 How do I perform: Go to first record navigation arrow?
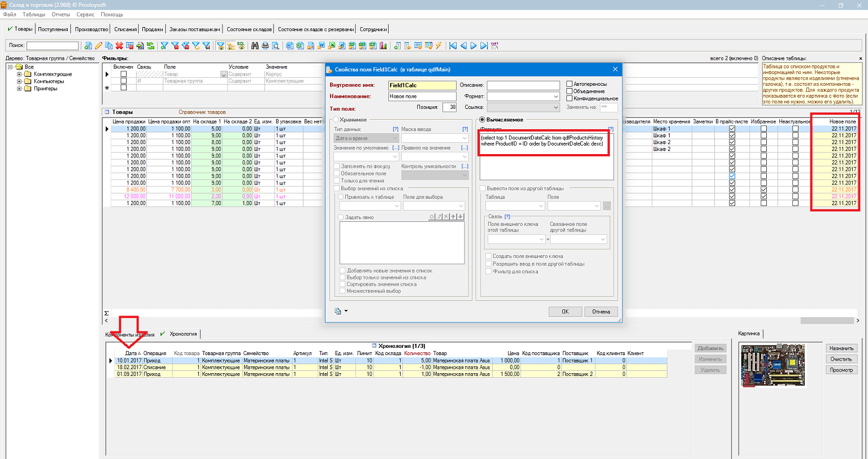coord(453,46)
